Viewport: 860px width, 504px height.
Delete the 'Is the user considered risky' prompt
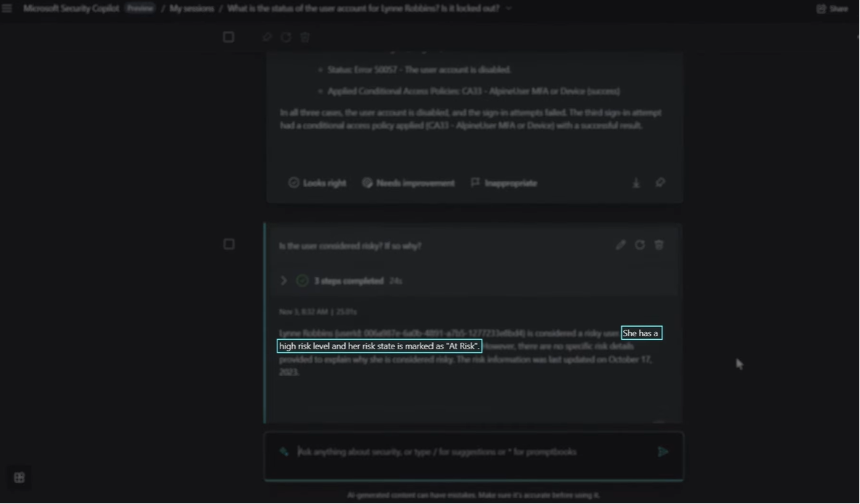[659, 245]
